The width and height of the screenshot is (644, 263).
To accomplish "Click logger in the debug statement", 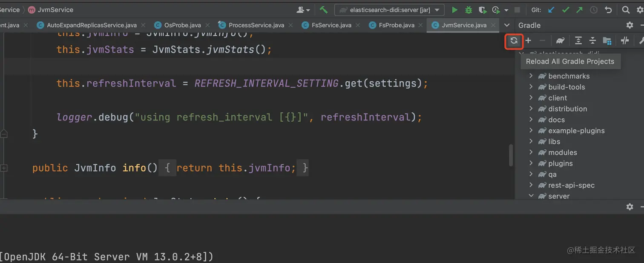I will 75,117.
